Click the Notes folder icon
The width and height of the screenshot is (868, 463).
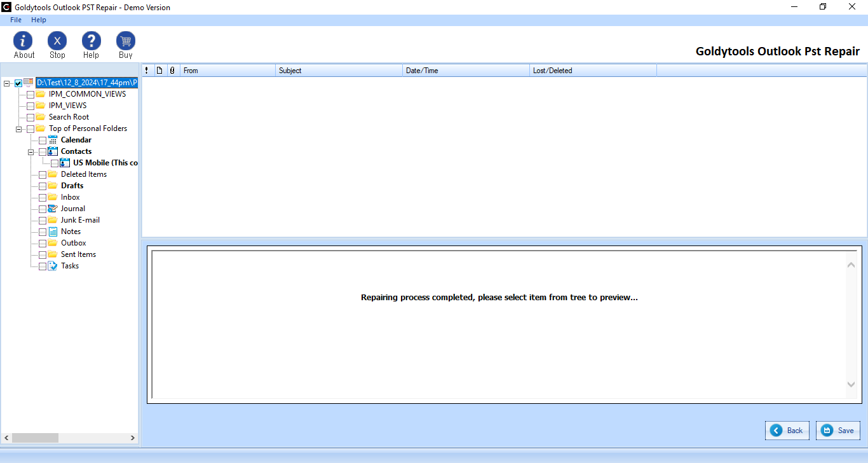tap(53, 231)
